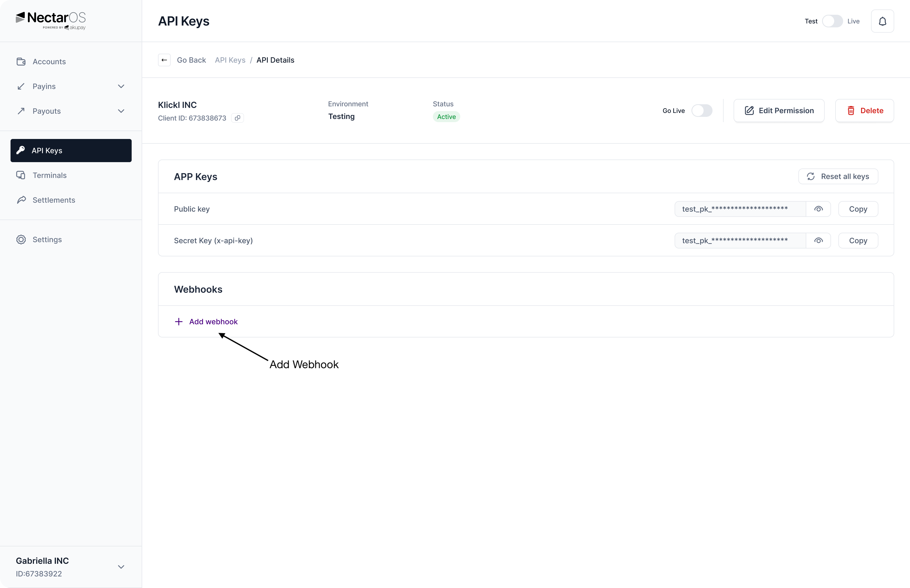910x588 pixels.
Task: Switch the Test/Live mode toggle
Action: 832,21
